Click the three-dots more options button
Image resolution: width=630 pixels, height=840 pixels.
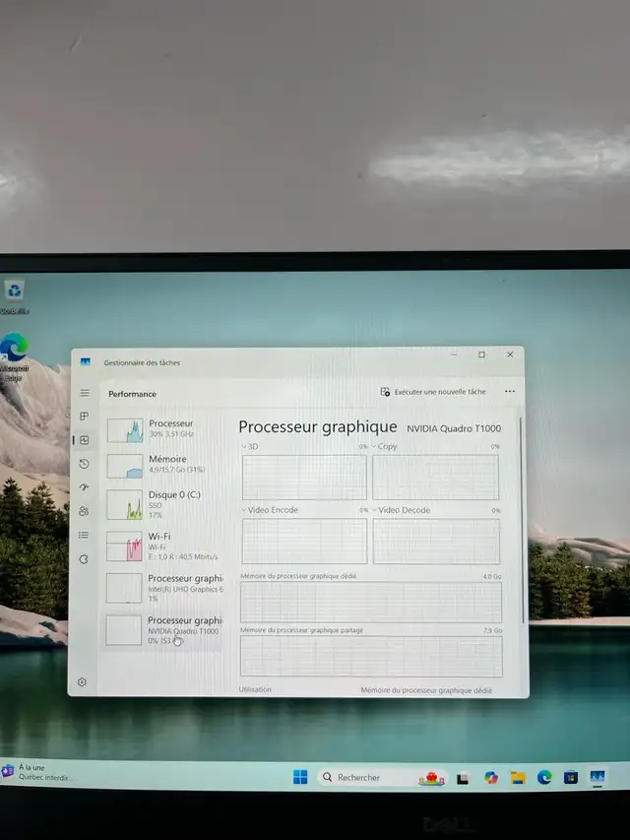[x=510, y=392]
